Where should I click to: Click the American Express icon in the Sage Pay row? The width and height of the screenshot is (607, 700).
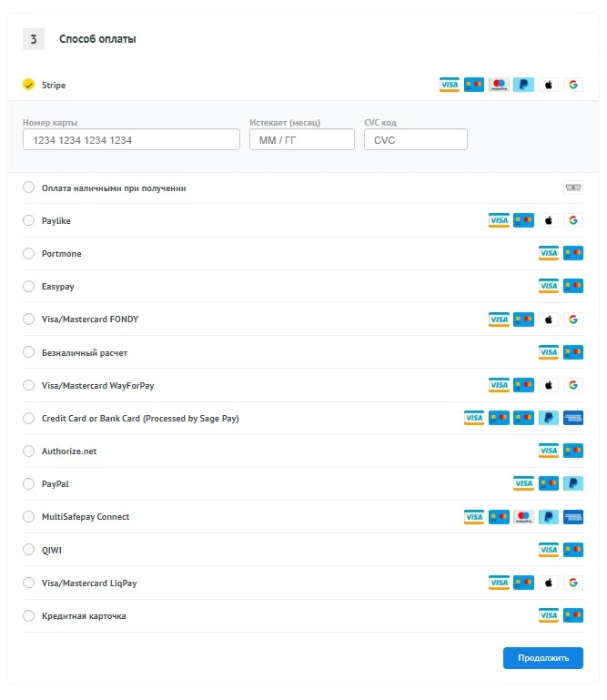click(x=572, y=418)
